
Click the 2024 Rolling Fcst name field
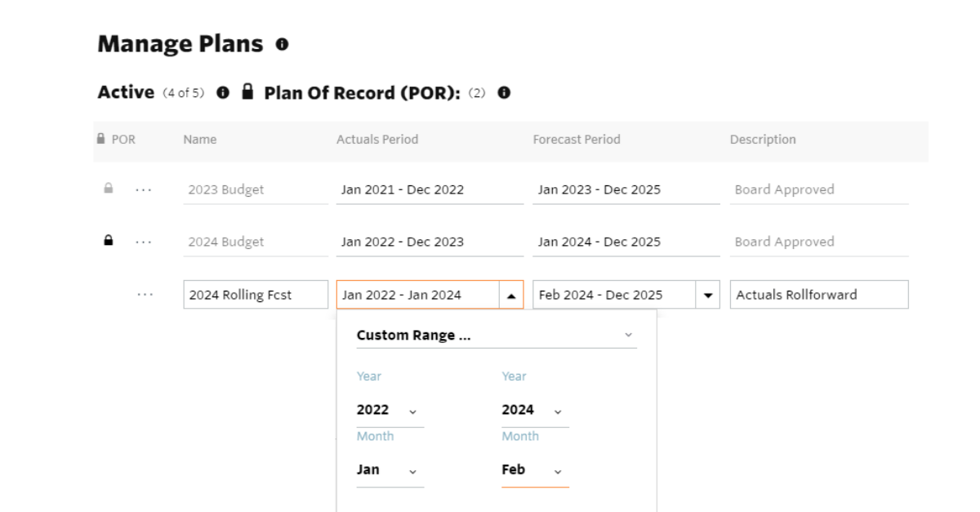click(256, 295)
